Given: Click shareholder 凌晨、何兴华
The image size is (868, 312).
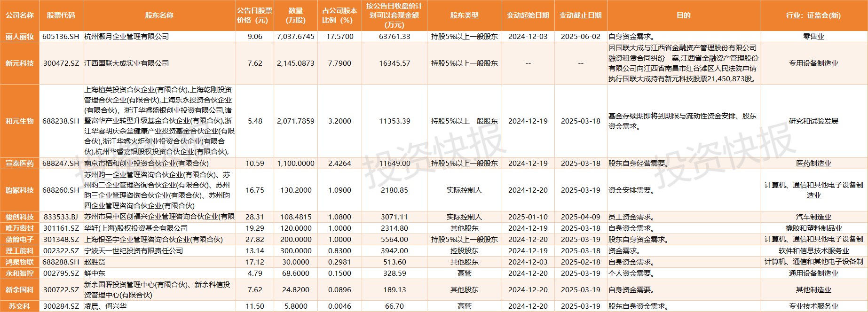Looking at the screenshot, I should (x=105, y=306).
